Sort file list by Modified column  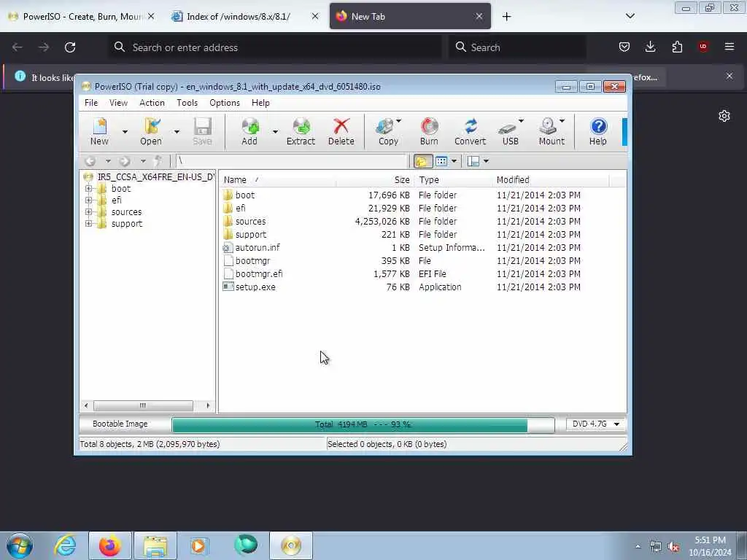[x=551, y=180]
